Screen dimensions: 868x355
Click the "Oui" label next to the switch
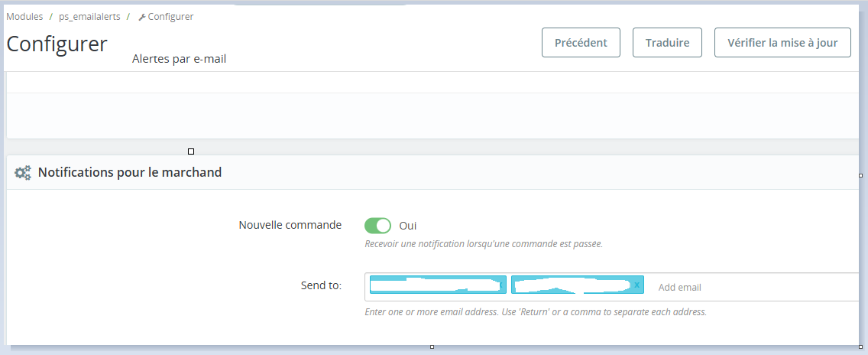(408, 226)
